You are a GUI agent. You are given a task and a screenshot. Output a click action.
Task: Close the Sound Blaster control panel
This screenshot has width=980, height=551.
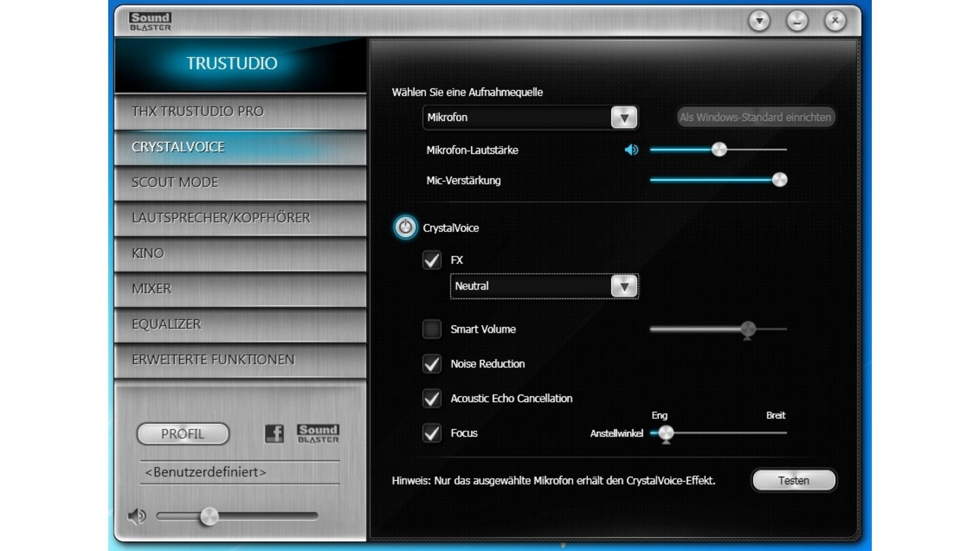coord(835,21)
